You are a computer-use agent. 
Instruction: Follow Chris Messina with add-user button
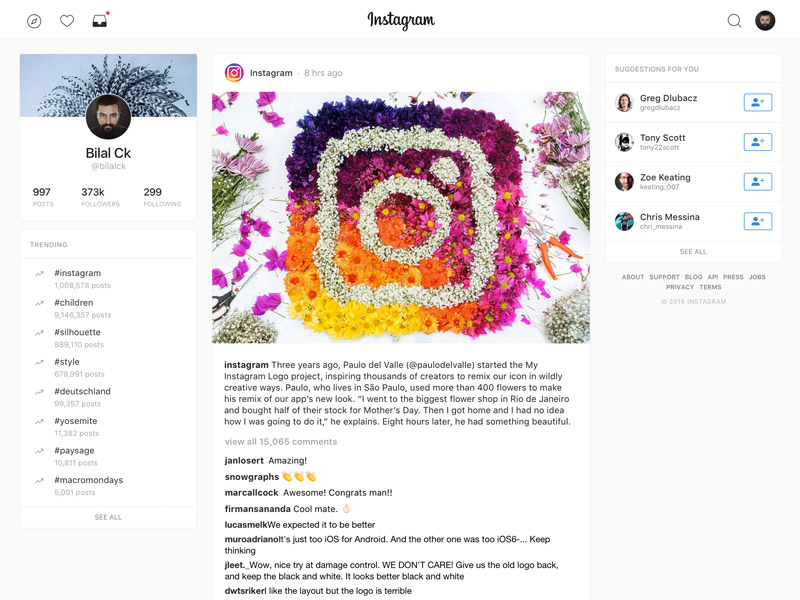click(x=758, y=221)
